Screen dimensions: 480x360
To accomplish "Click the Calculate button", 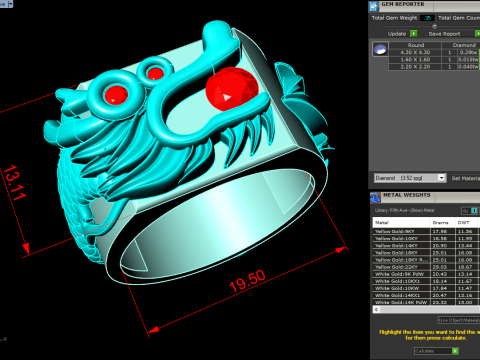I will click(436, 351).
